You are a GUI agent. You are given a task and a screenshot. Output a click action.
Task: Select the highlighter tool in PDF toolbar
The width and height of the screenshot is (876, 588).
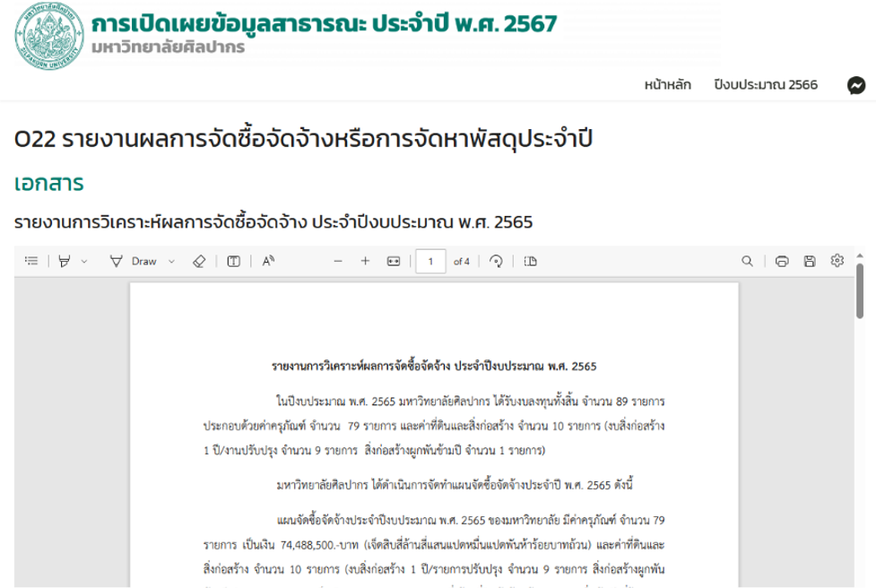(x=64, y=262)
